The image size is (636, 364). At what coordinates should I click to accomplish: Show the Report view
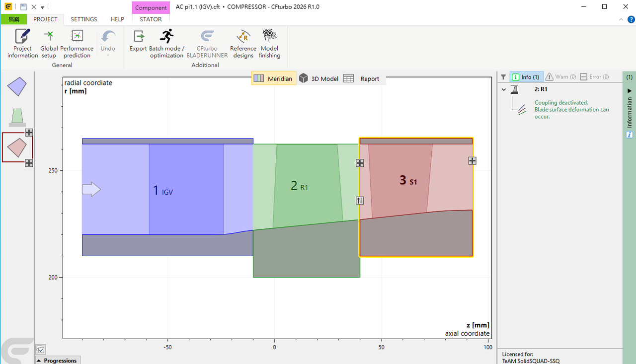coord(362,78)
